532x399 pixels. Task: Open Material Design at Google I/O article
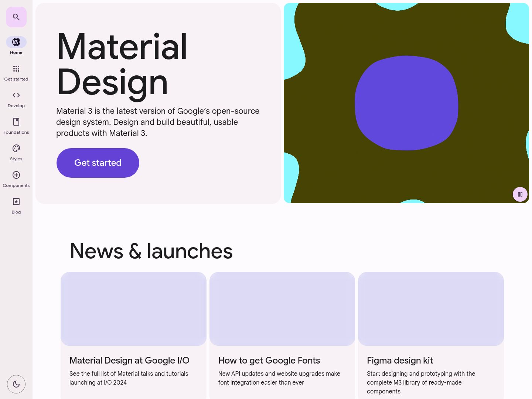129,361
